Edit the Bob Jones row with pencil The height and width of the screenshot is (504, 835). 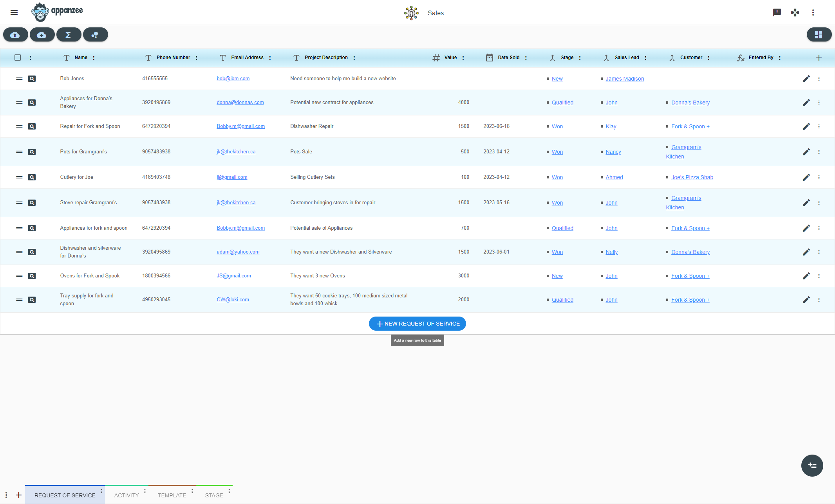click(x=806, y=79)
